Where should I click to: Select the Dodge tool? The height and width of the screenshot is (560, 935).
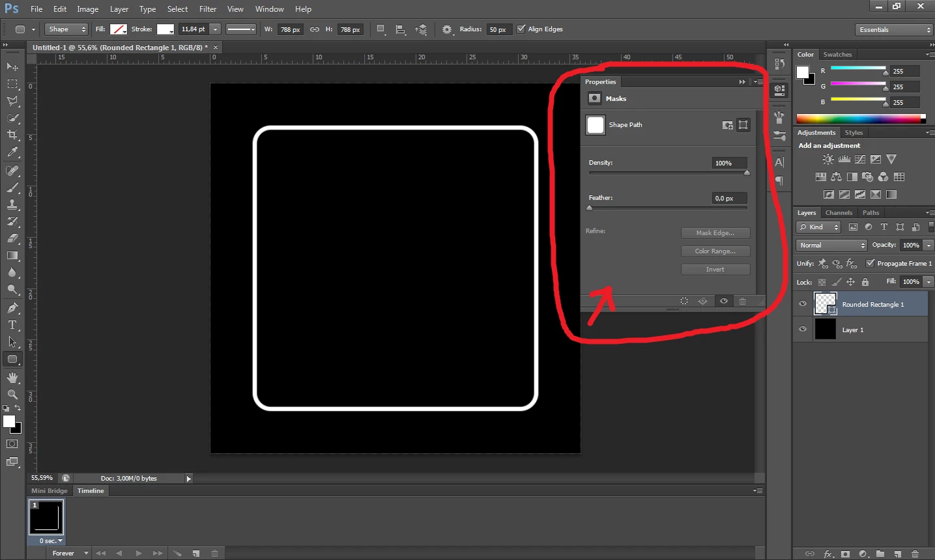(x=12, y=289)
